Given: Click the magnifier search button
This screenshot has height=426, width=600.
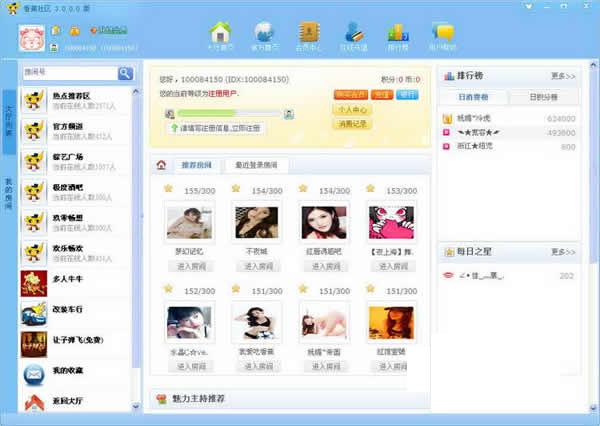Looking at the screenshot, I should pyautogui.click(x=126, y=73).
